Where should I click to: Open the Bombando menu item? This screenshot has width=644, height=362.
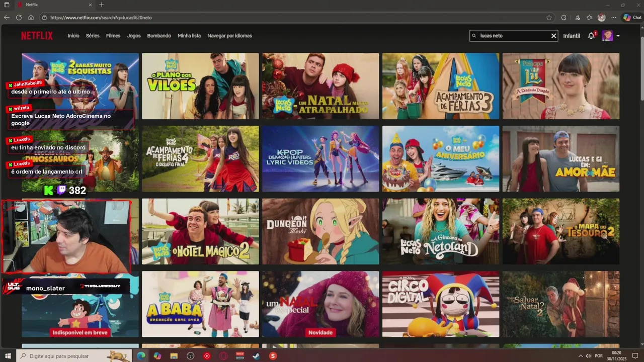point(159,36)
